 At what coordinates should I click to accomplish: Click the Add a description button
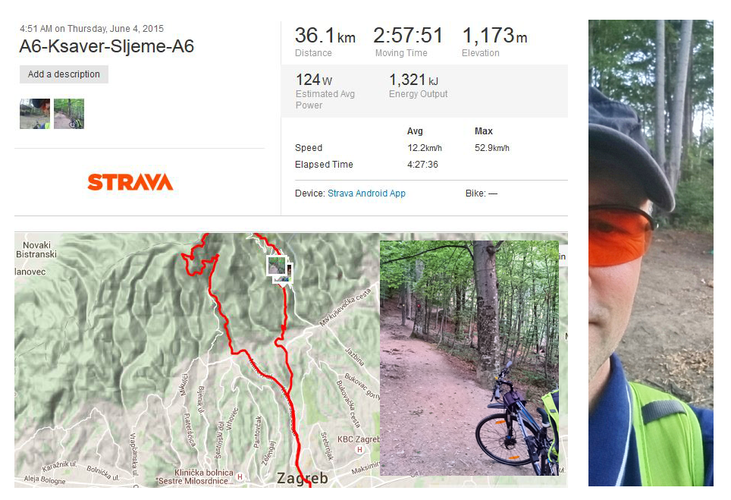[64, 74]
